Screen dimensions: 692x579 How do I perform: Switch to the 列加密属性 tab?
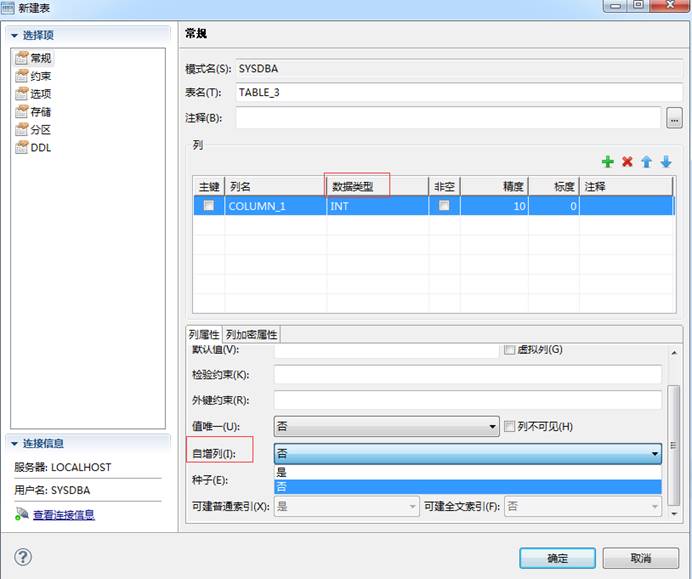(252, 335)
